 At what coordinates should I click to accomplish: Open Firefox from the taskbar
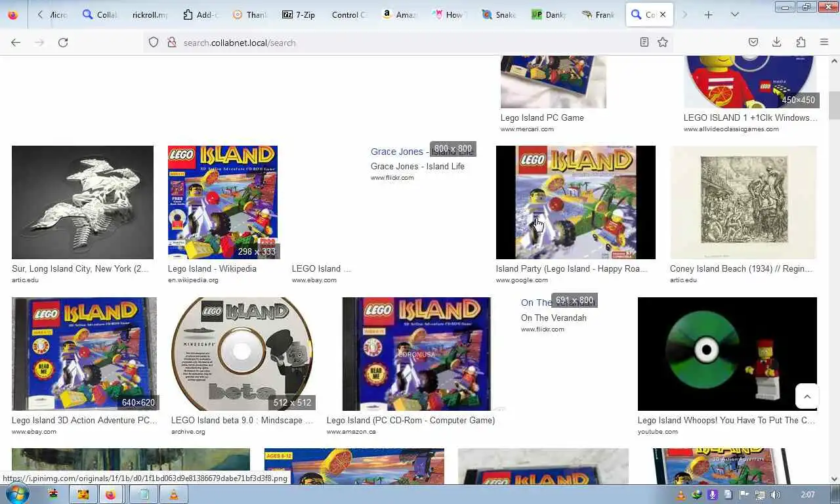[x=110, y=494]
